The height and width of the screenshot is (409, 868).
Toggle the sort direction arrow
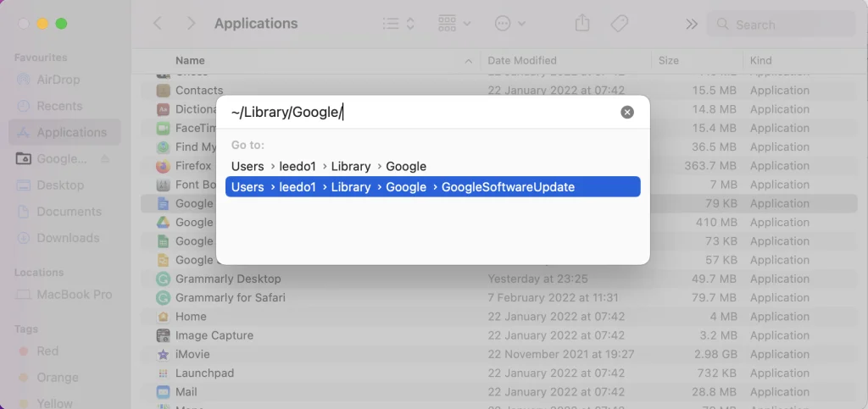[468, 61]
